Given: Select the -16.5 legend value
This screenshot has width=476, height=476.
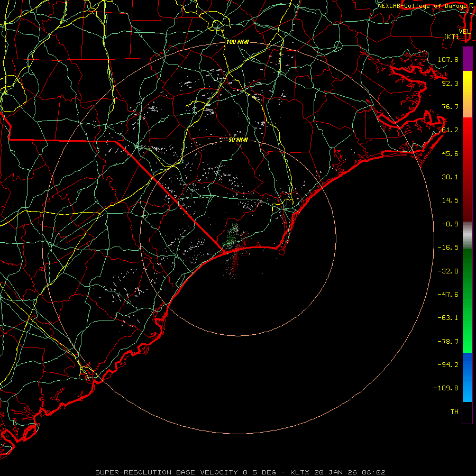Looking at the screenshot, I should 448,248.
